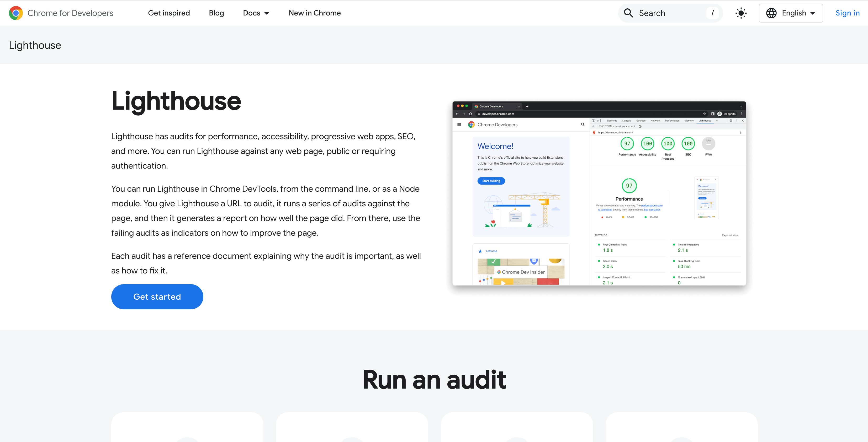Click the Chrome logo icon in header
The image size is (868, 442).
[16, 13]
